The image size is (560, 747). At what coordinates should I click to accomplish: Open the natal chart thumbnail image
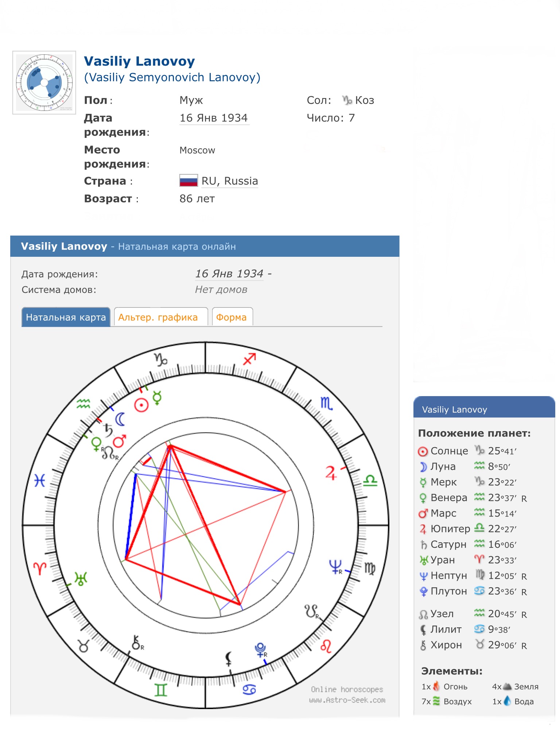[44, 82]
